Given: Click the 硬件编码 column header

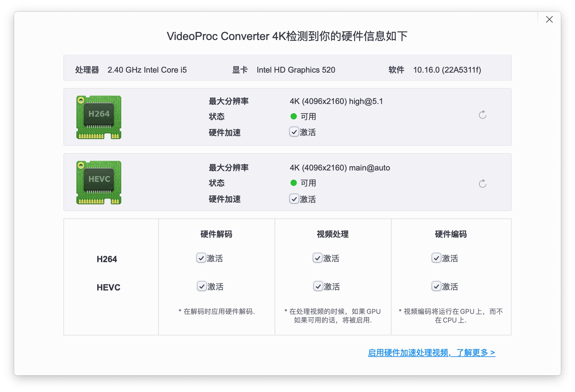Looking at the screenshot, I should point(451,234).
